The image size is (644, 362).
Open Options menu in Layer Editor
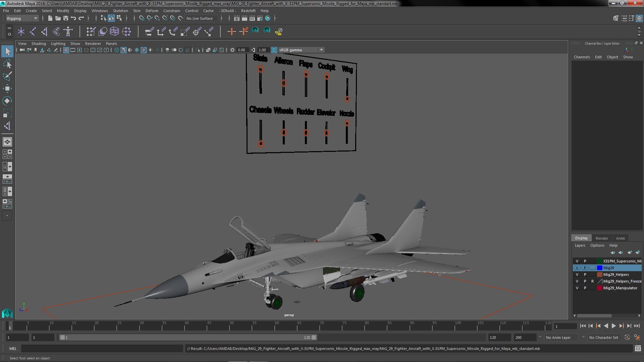[x=597, y=245]
